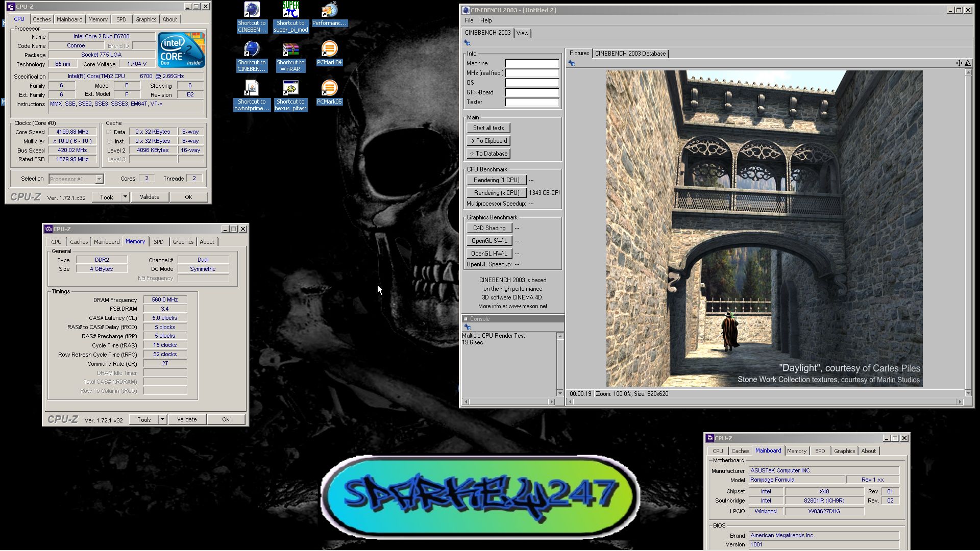Image resolution: width=980 pixels, height=551 pixels.
Task: Click Start all tests button
Action: [488, 128]
